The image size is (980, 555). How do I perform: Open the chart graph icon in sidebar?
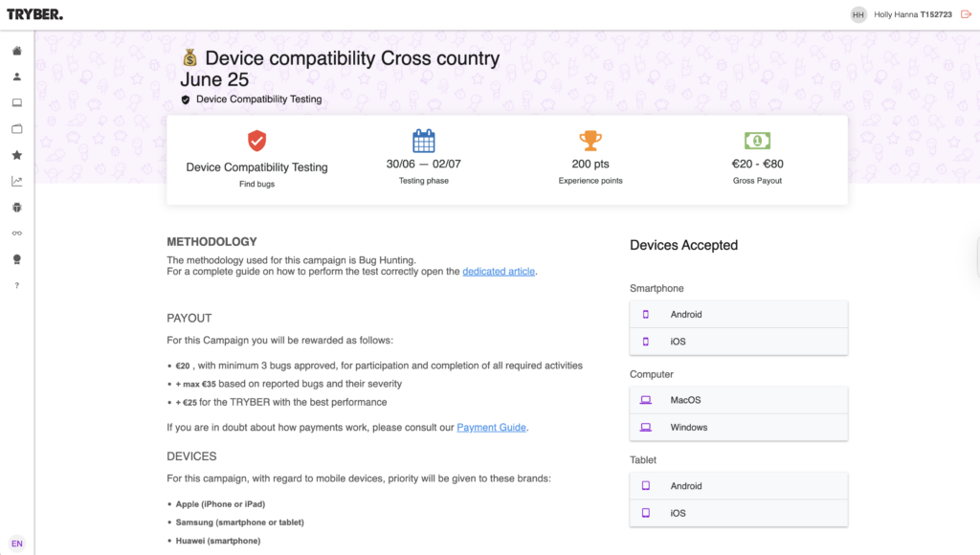tap(17, 181)
